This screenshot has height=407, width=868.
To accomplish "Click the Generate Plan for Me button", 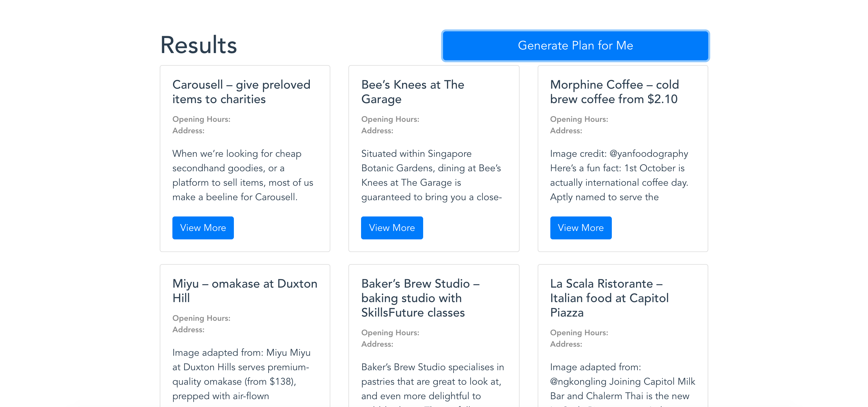I will click(575, 46).
